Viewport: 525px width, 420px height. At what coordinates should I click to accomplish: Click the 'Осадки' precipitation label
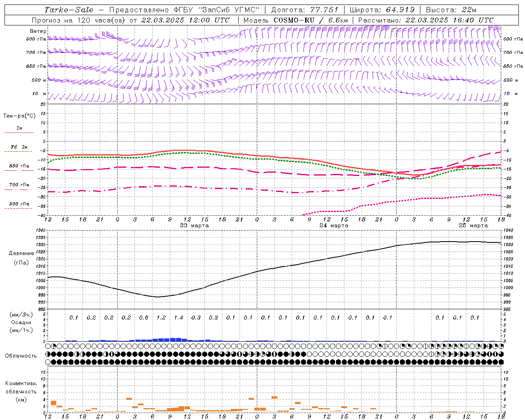pyautogui.click(x=21, y=322)
